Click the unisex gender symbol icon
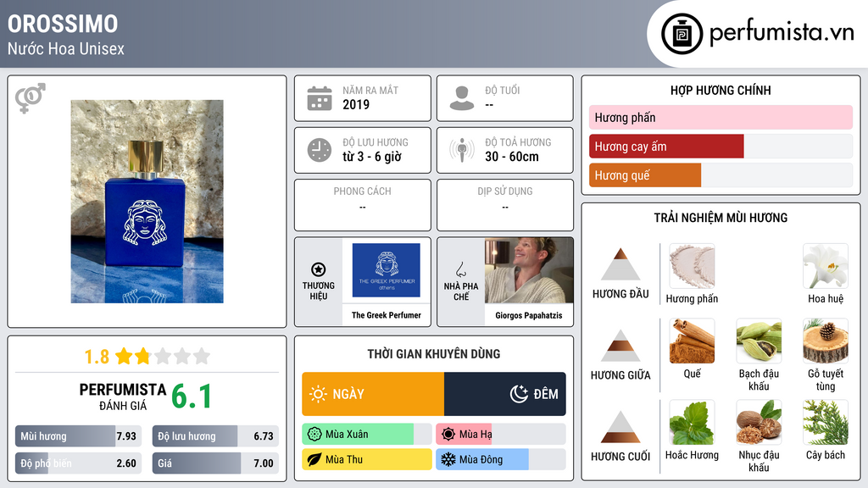868x488 pixels. tap(31, 98)
